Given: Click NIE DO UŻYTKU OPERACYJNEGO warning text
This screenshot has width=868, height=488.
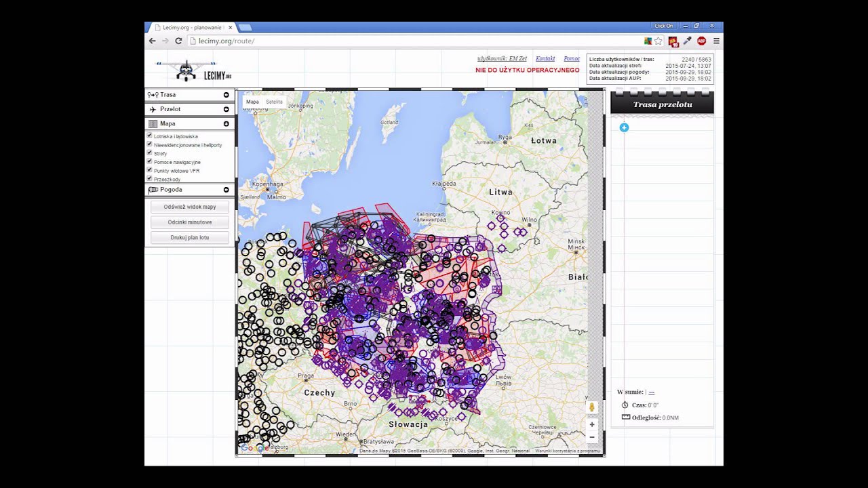Looking at the screenshot, I should 528,70.
